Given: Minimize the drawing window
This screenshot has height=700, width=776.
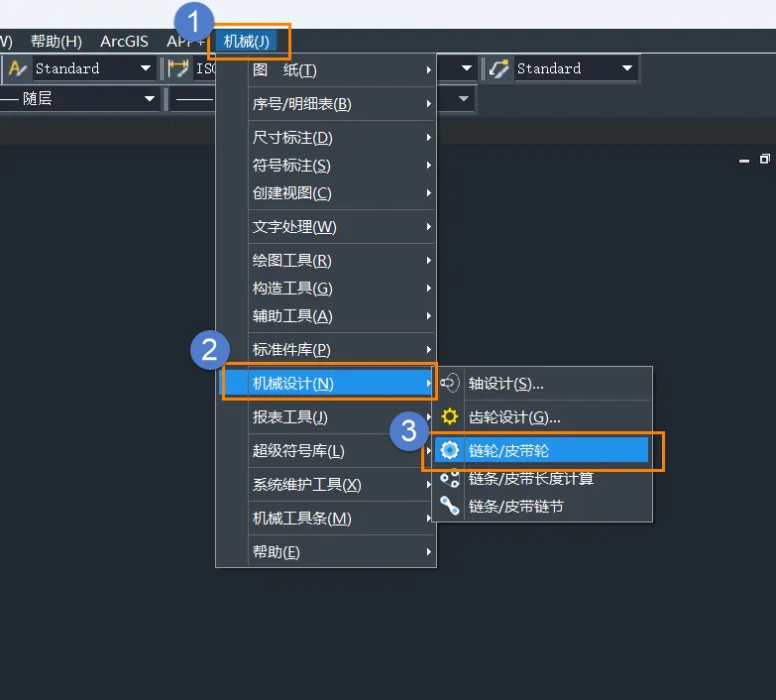Looking at the screenshot, I should pyautogui.click(x=744, y=160).
